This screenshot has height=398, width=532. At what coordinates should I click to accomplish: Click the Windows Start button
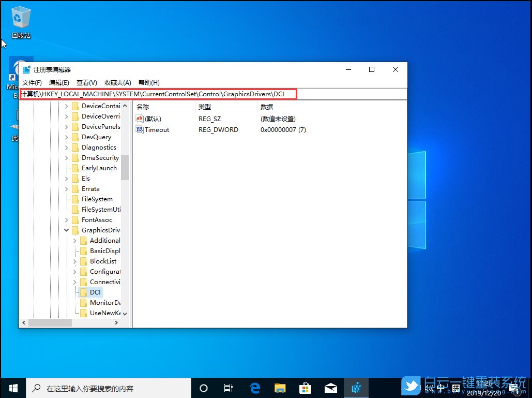12,388
